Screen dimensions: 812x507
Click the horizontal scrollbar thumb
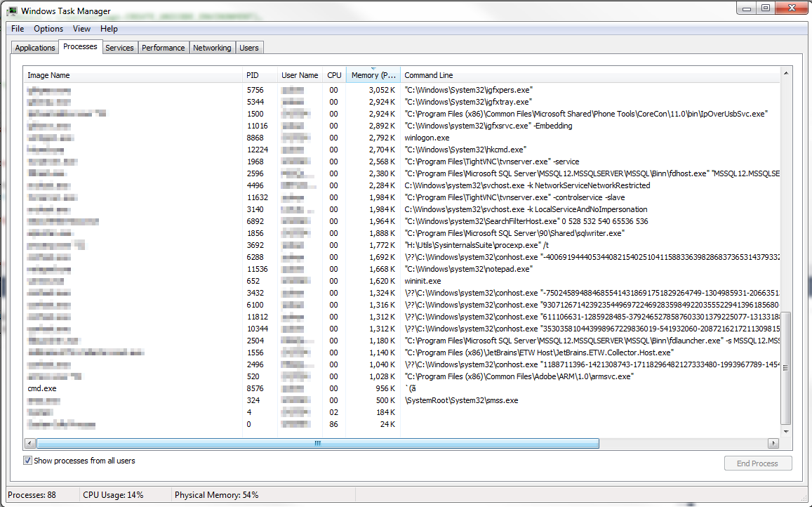pyautogui.click(x=318, y=443)
